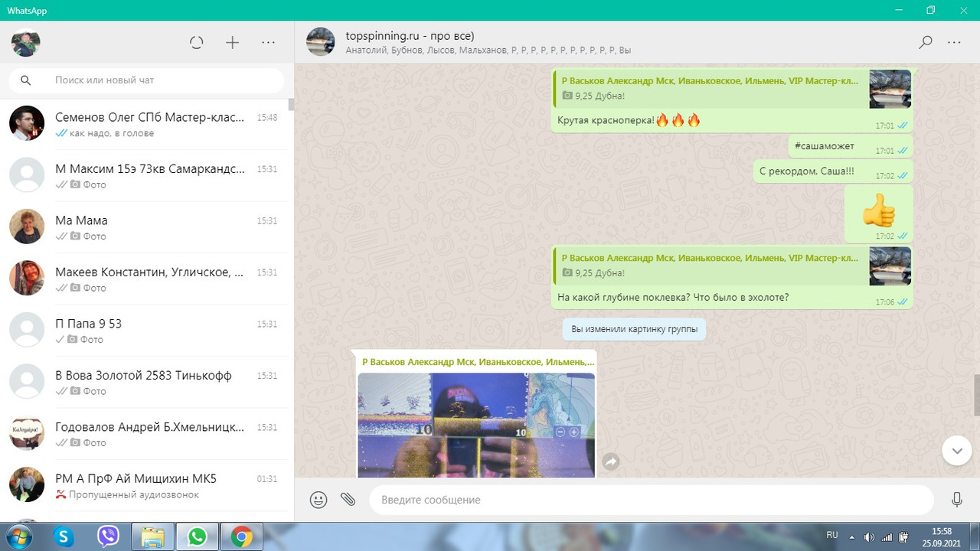Jump to latest messages with down arrow

[x=957, y=451]
